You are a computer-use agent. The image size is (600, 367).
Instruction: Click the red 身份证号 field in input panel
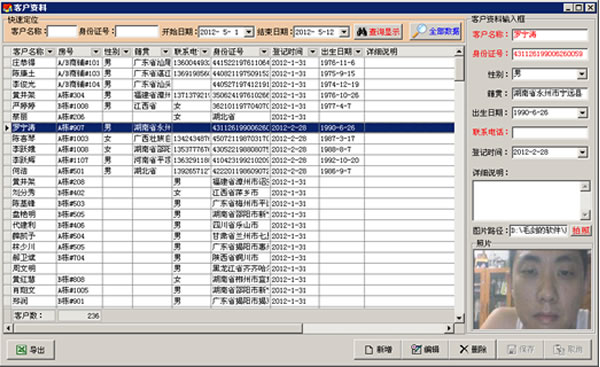click(x=550, y=54)
